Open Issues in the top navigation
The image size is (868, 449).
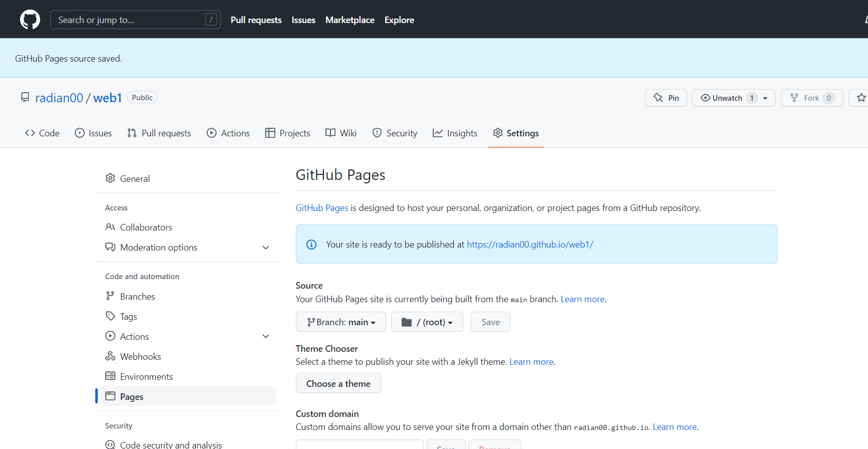point(303,20)
